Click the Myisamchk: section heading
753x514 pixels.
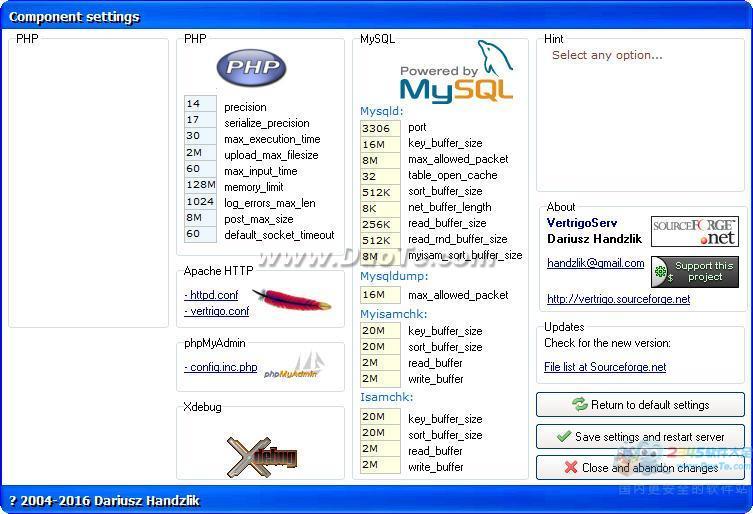click(x=393, y=314)
